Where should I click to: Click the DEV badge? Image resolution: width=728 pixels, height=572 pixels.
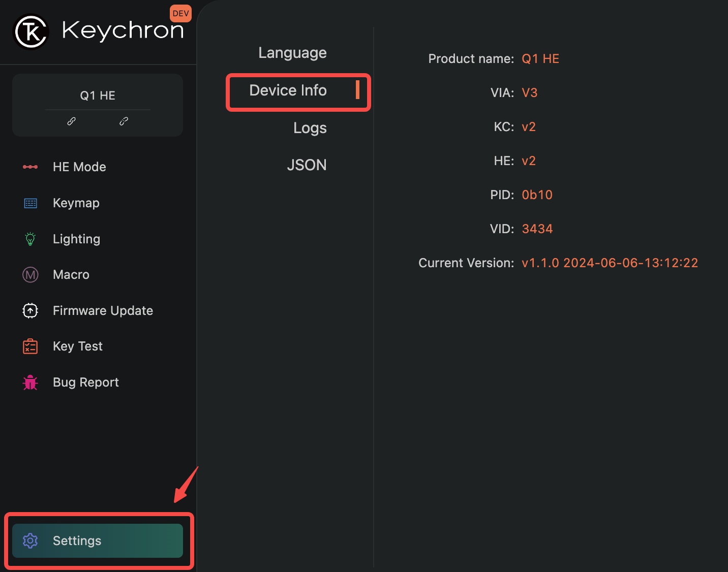click(x=180, y=13)
